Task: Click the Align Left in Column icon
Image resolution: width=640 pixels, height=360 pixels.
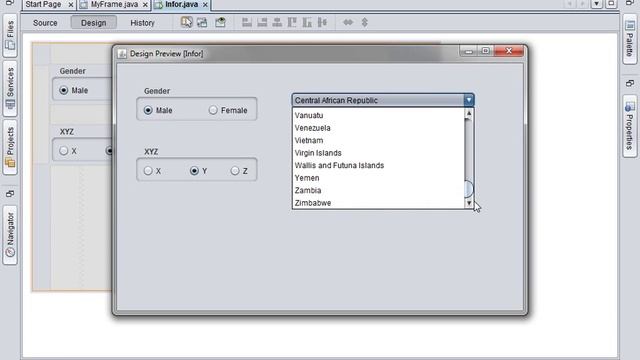Action: 247,22
